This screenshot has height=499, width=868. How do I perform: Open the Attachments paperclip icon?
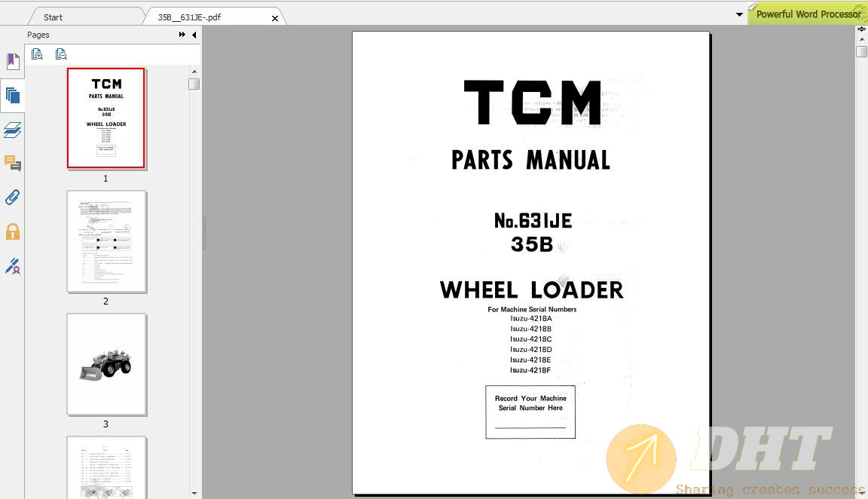(13, 197)
